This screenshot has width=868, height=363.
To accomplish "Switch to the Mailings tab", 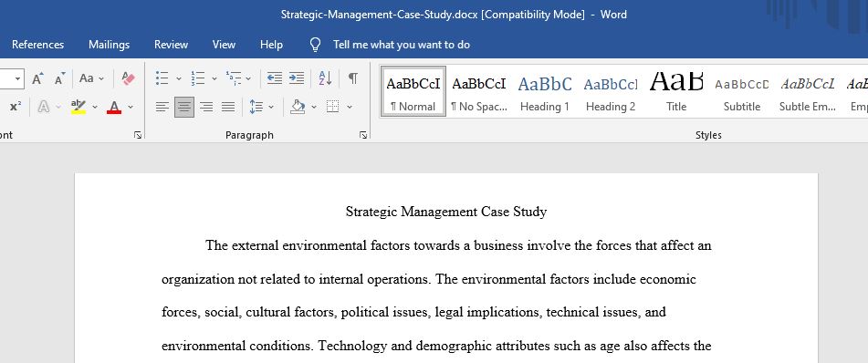I will coord(109,45).
